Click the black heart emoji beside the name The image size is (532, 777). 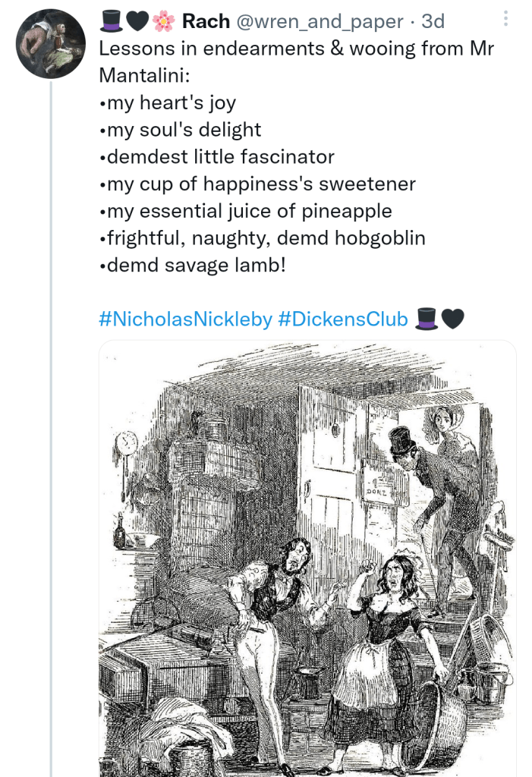tap(137, 22)
